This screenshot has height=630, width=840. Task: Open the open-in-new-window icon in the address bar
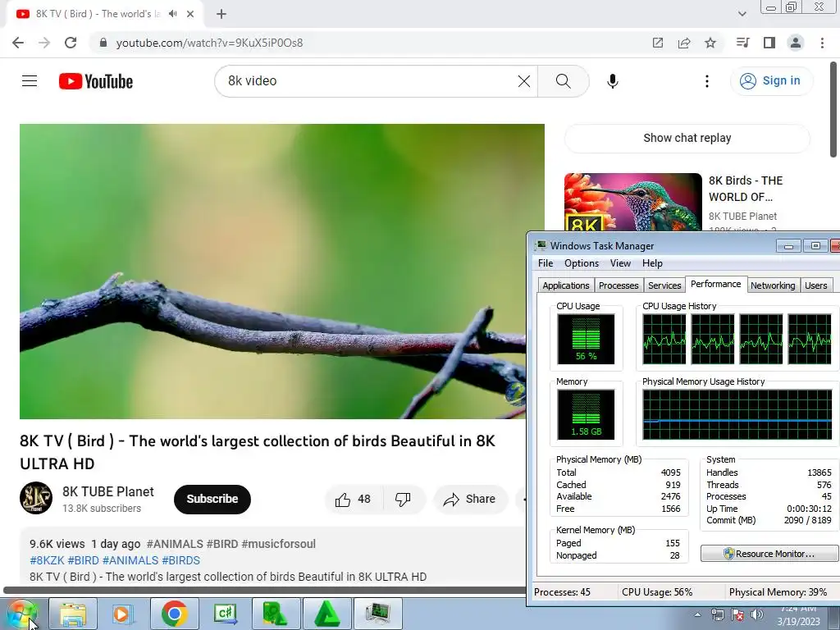point(658,43)
